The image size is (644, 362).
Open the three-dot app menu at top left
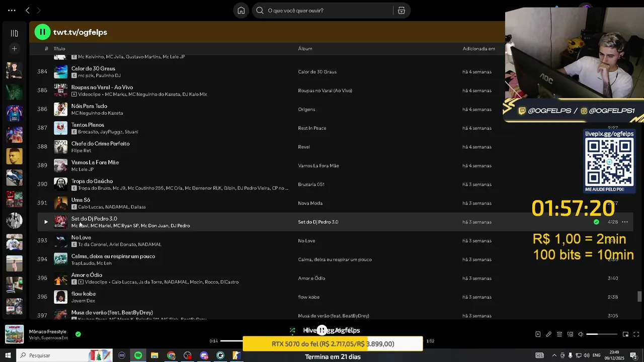pyautogui.click(x=12, y=11)
